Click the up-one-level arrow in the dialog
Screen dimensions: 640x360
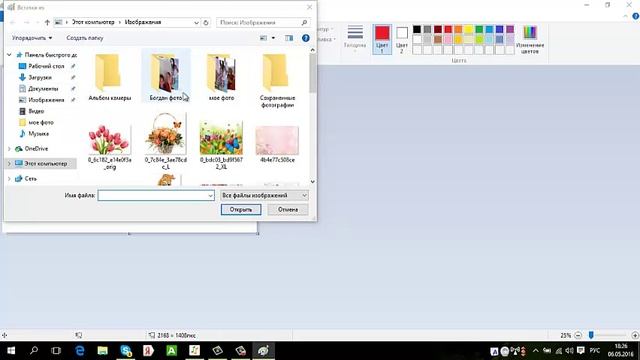click(47, 22)
